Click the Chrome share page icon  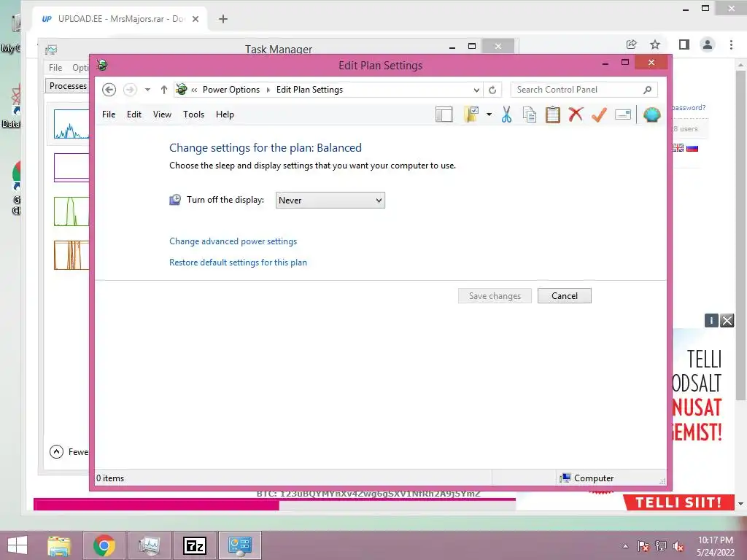[631, 44]
